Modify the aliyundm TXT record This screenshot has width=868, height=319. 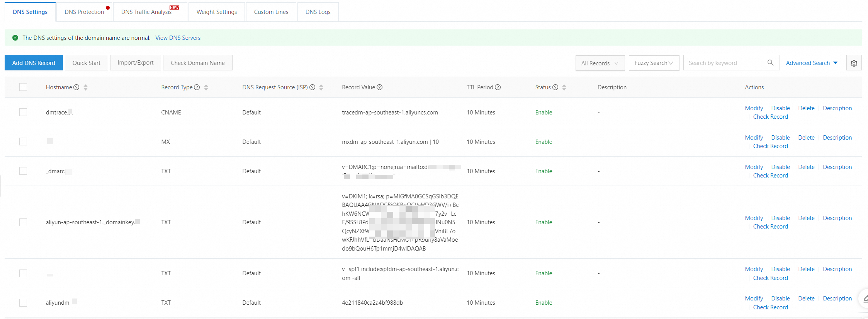754,299
